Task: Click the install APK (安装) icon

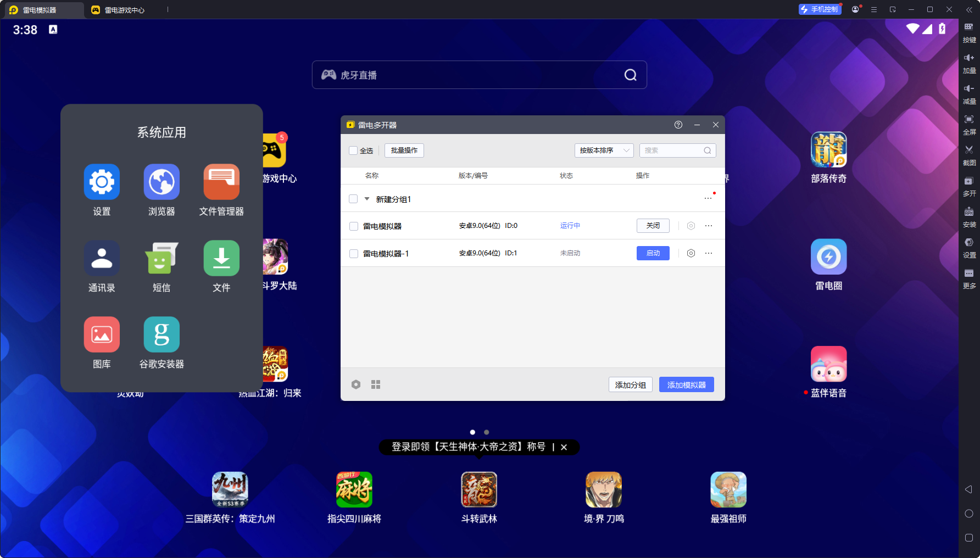Action: tap(969, 212)
